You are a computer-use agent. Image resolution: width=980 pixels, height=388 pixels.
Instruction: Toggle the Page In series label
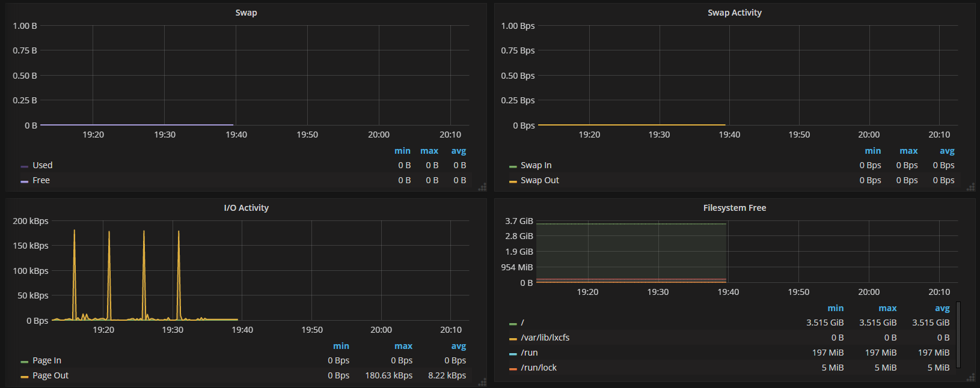(47, 360)
